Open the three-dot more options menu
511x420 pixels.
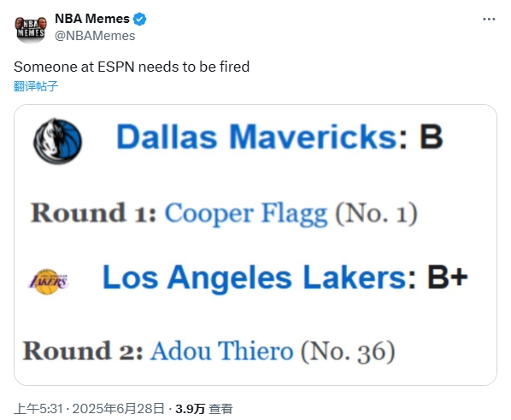(489, 20)
